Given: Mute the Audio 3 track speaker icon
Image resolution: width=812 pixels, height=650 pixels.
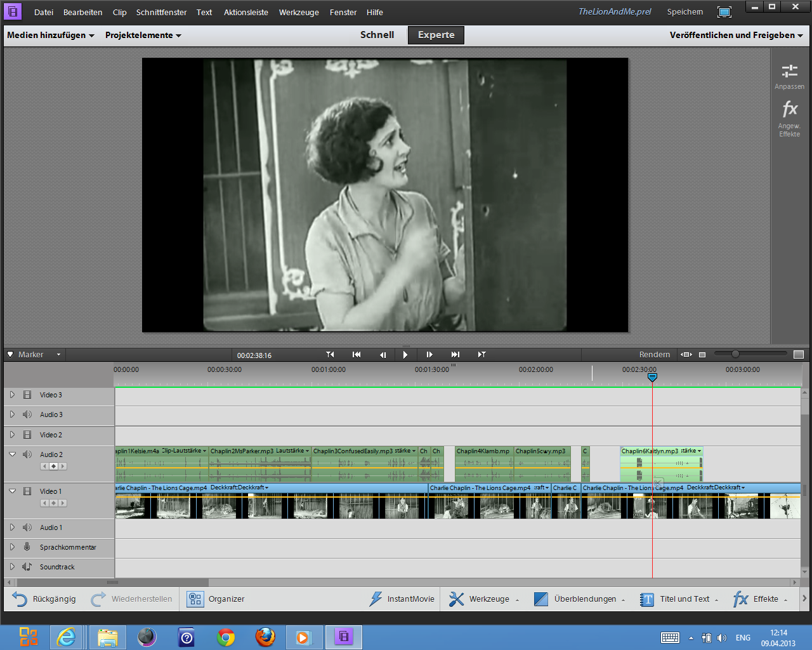Looking at the screenshot, I should (27, 415).
